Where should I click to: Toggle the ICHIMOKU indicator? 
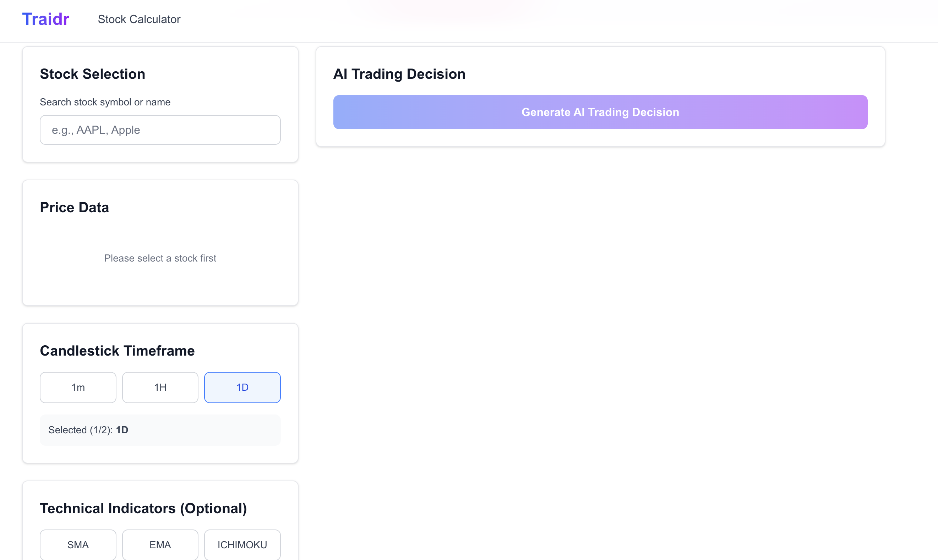click(x=242, y=544)
